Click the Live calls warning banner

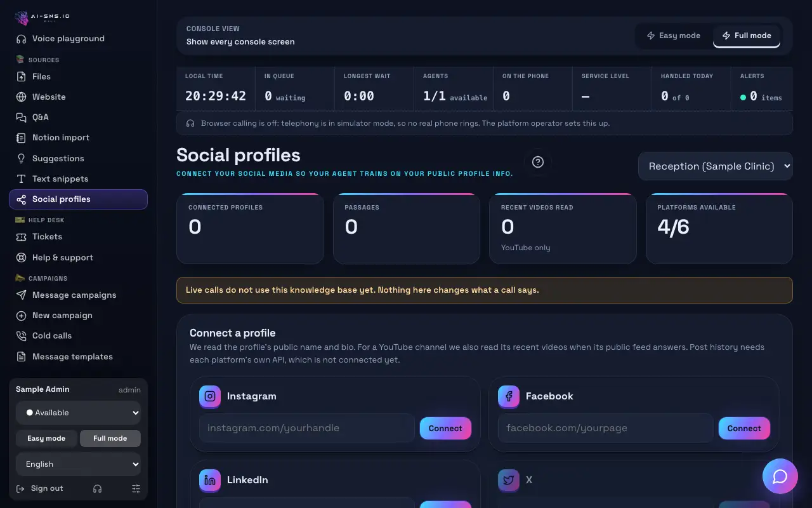point(485,290)
